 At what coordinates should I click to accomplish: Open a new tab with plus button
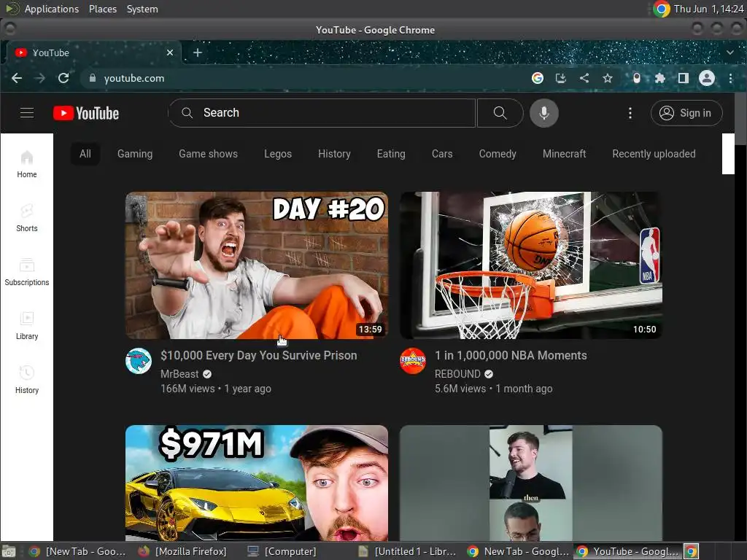[198, 52]
